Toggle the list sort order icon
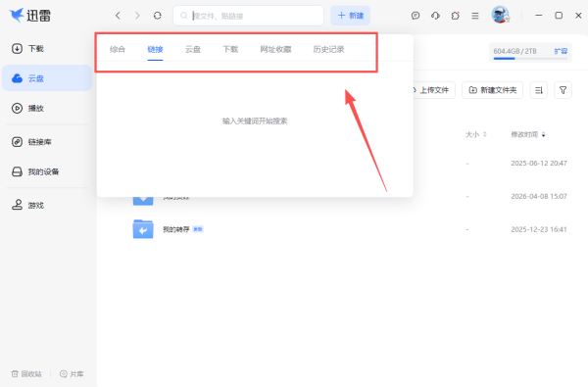 (539, 90)
